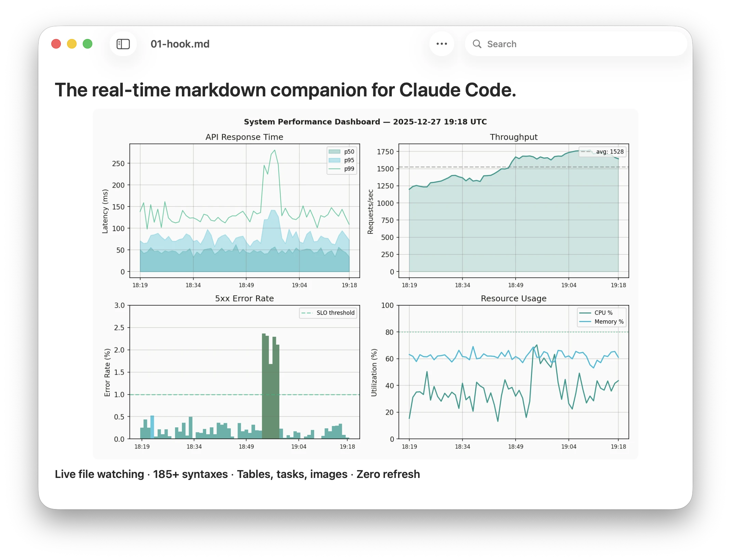Click the yellow minimize window button
This screenshot has width=731, height=560.
tap(72, 44)
